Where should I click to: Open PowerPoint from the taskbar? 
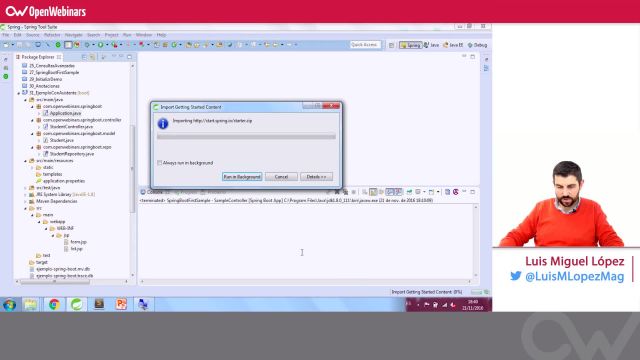(121, 304)
